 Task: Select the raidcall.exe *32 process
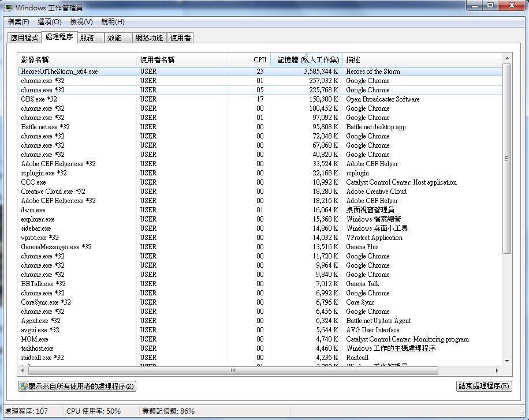[x=260, y=358]
